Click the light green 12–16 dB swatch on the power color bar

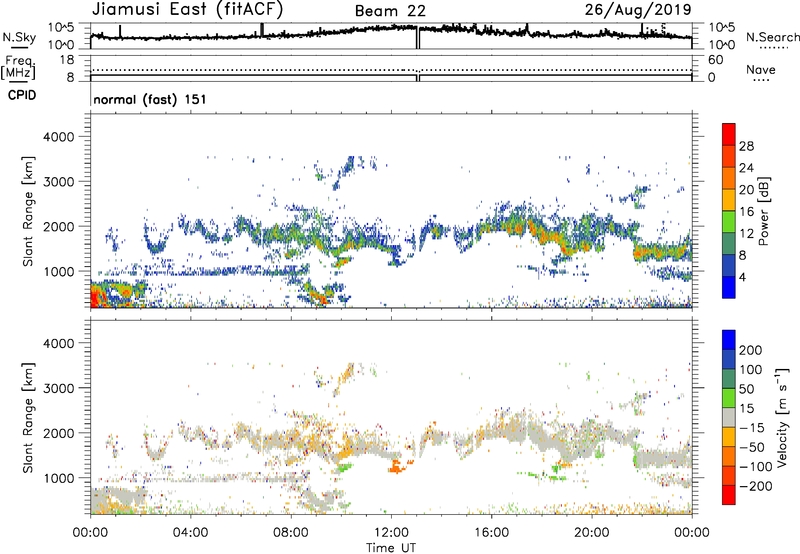click(729, 221)
